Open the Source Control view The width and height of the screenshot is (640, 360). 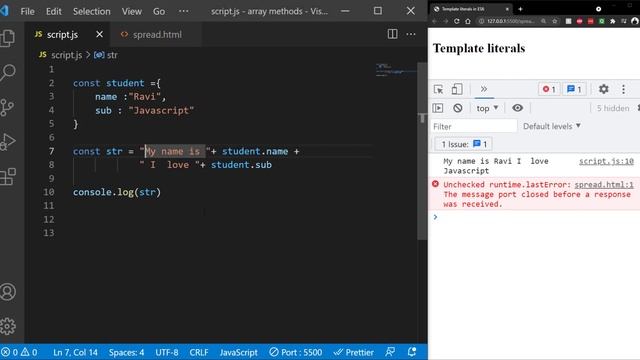(7, 107)
